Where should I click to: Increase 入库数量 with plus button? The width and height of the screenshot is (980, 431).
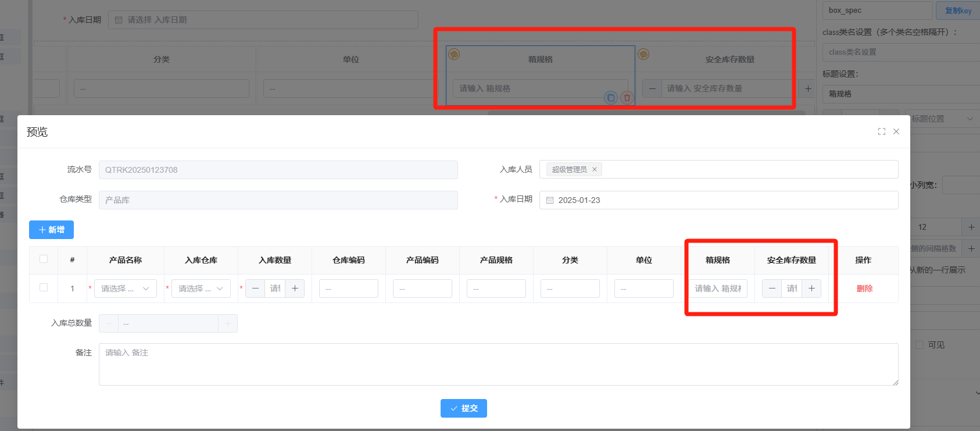pos(295,288)
